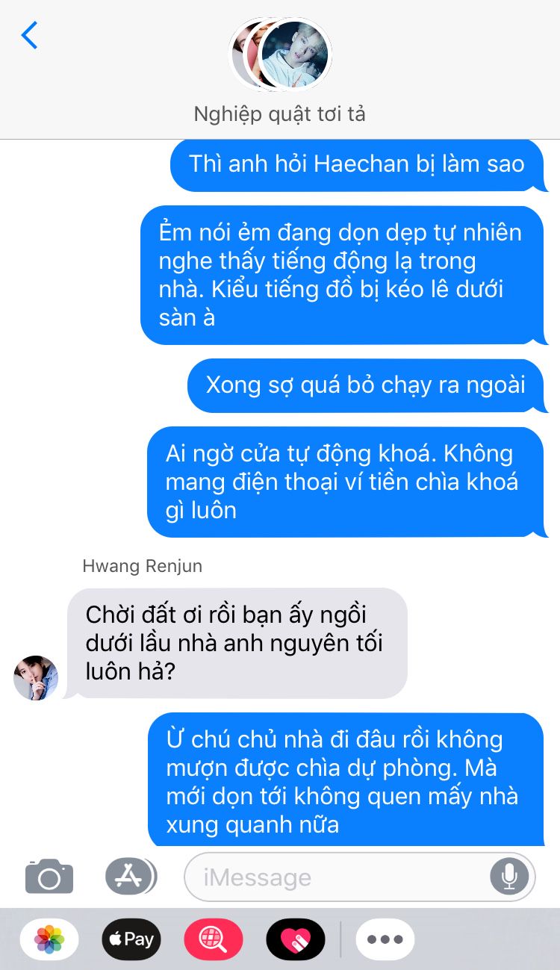
Task: Tap the Apple Pay button
Action: 131,939
